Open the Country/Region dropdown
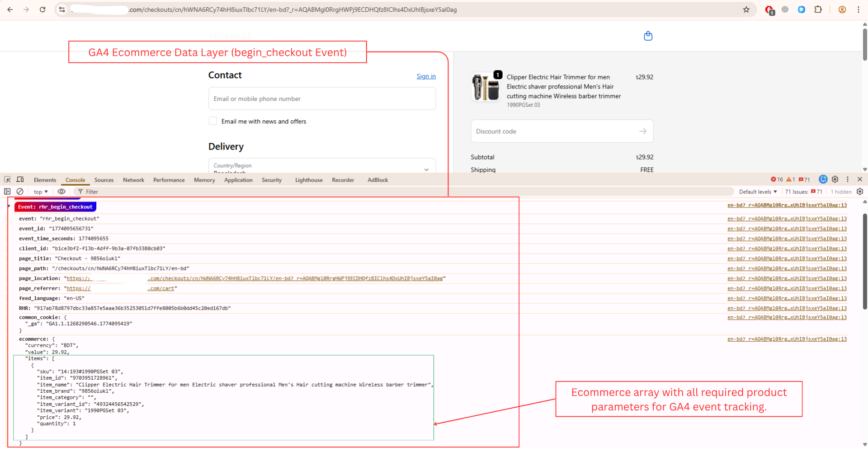The image size is (868, 452). [x=322, y=166]
